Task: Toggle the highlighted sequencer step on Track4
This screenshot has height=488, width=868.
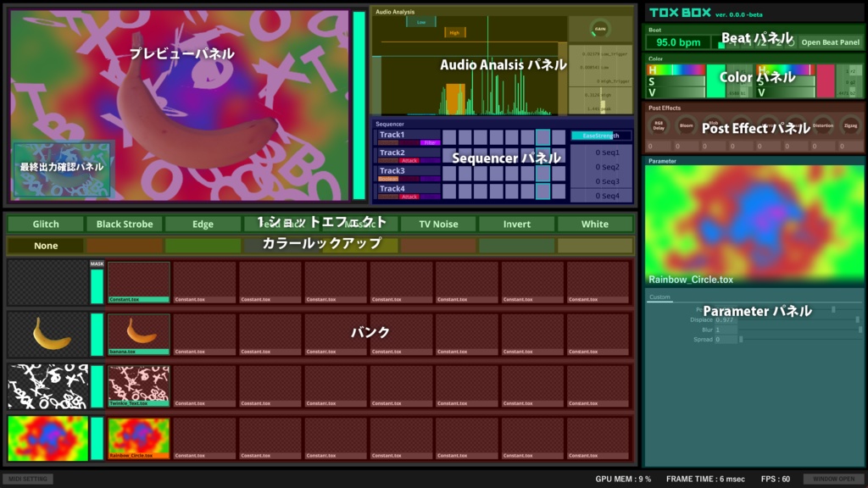Action: coord(542,192)
